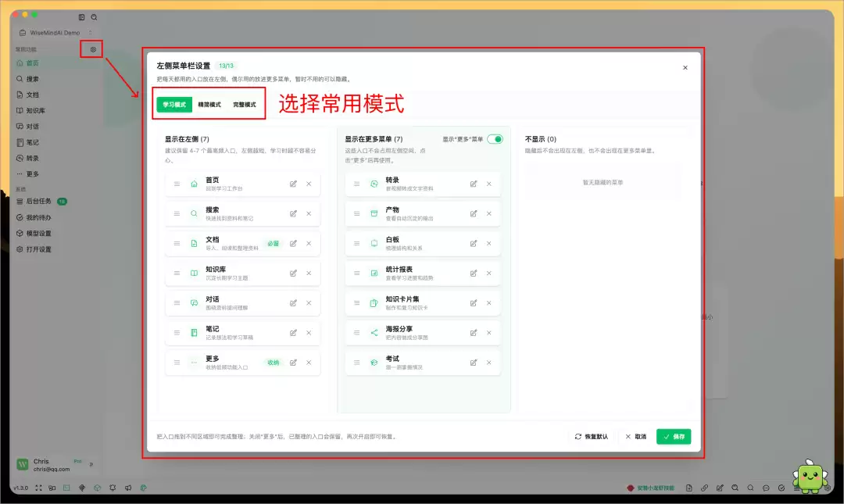Viewport: 844px width, 504px height.
Task: Click drag handle icon of 知识库 row
Action: coord(177,273)
